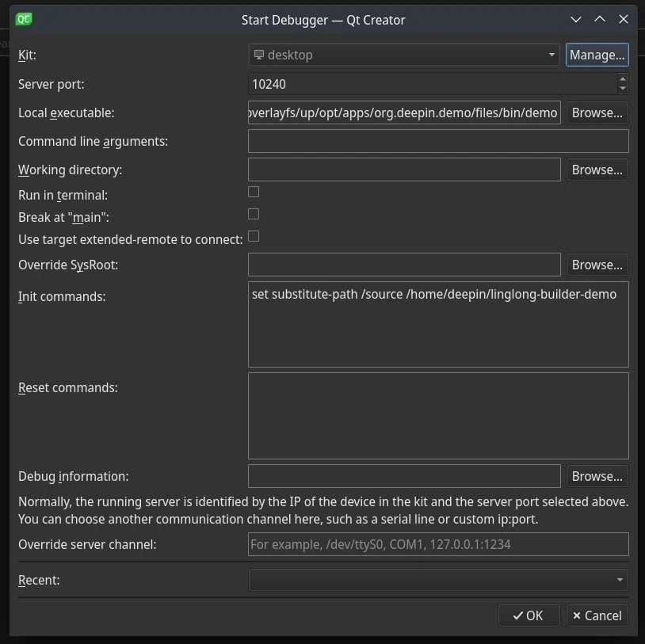Browse for the working directory

tap(597, 170)
